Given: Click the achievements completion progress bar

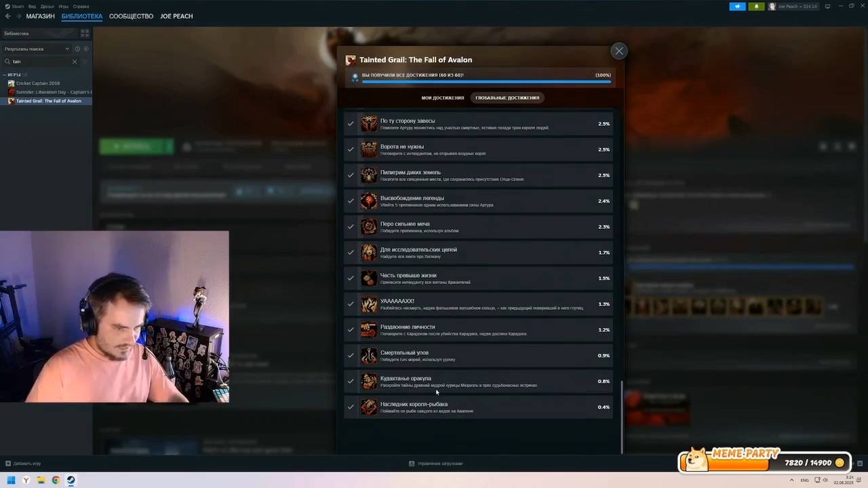Looking at the screenshot, I should tap(486, 82).
